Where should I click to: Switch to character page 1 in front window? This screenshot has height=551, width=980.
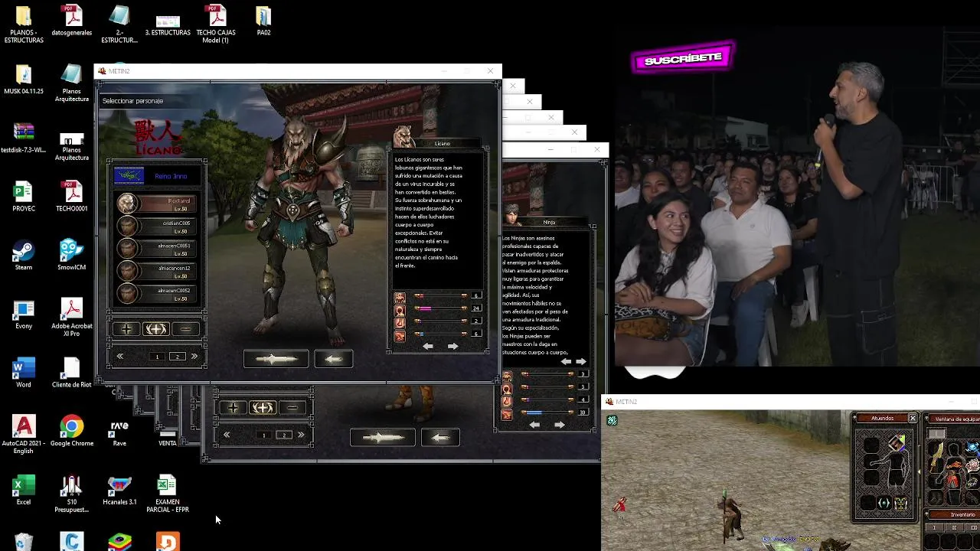157,357
